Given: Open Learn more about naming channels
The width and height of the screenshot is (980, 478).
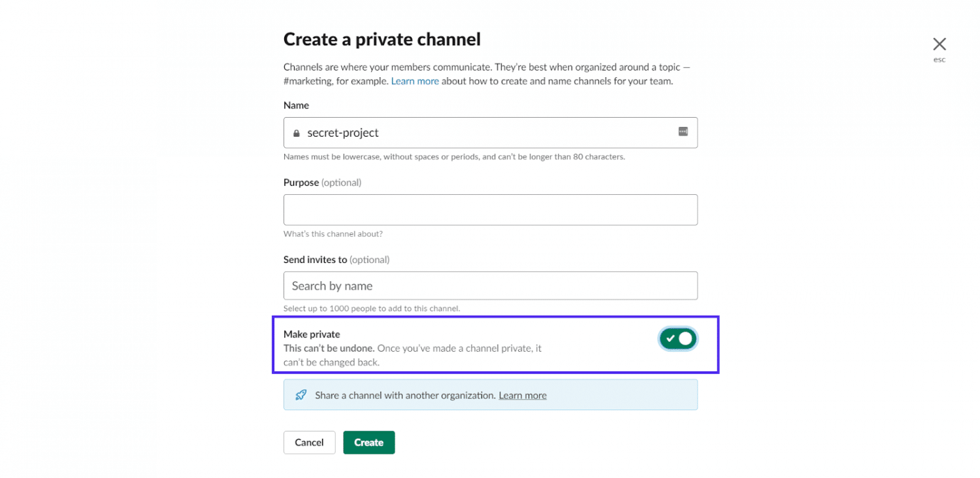Looking at the screenshot, I should tap(415, 80).
